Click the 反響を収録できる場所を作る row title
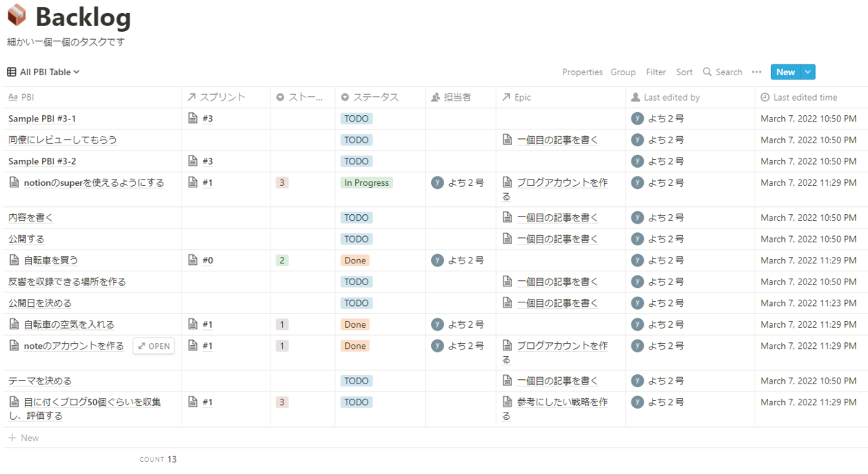 [x=67, y=282]
